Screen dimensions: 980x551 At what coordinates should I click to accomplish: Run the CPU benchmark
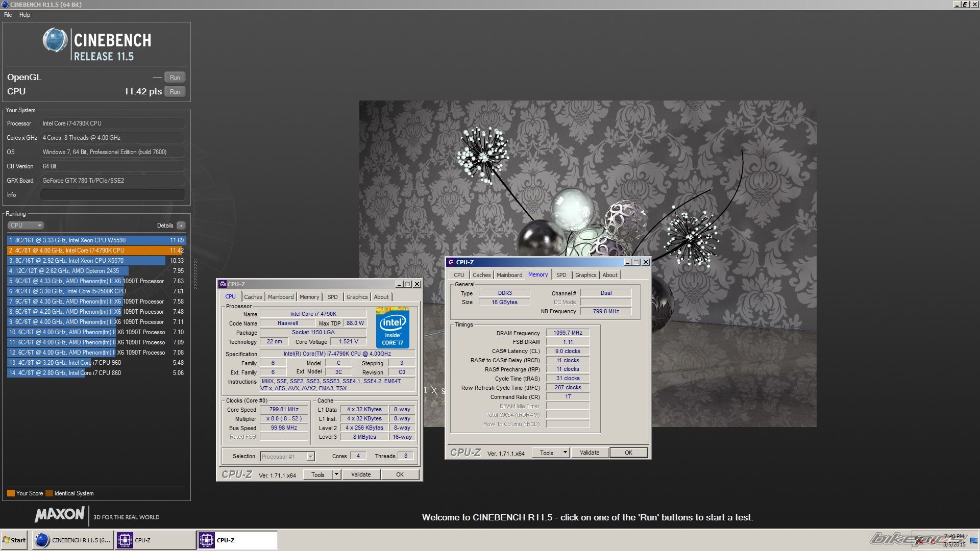pos(175,92)
